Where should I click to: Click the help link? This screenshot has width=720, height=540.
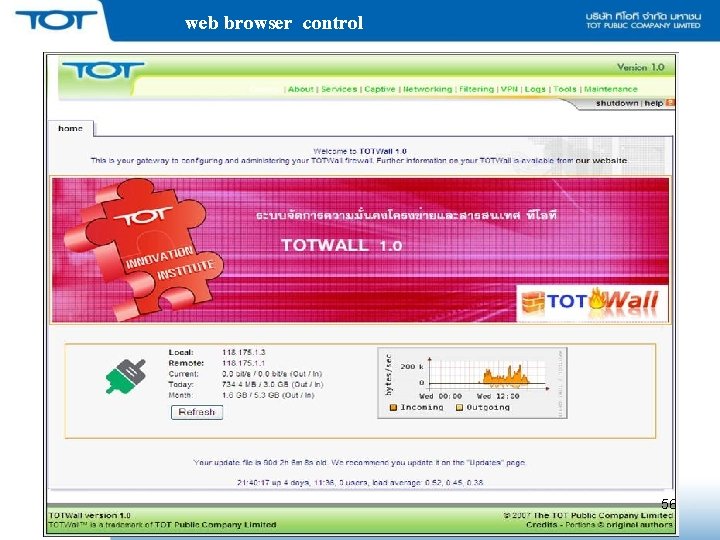(x=653, y=103)
